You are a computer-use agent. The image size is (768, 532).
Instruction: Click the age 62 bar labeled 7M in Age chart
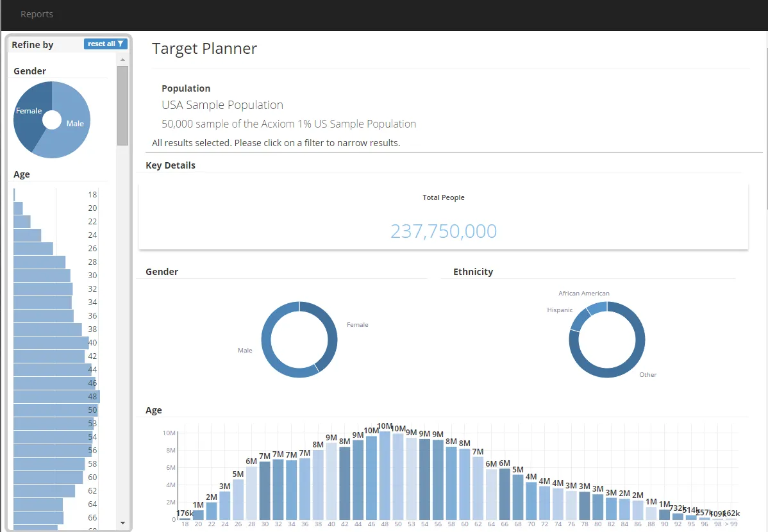(478, 488)
